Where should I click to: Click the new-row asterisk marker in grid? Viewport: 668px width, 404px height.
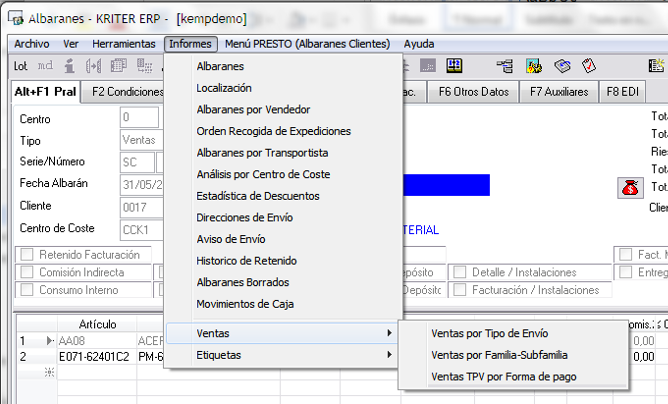49,372
